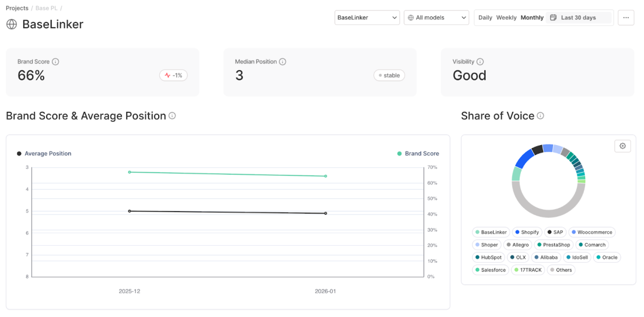Open Median Position info icon

[282, 62]
